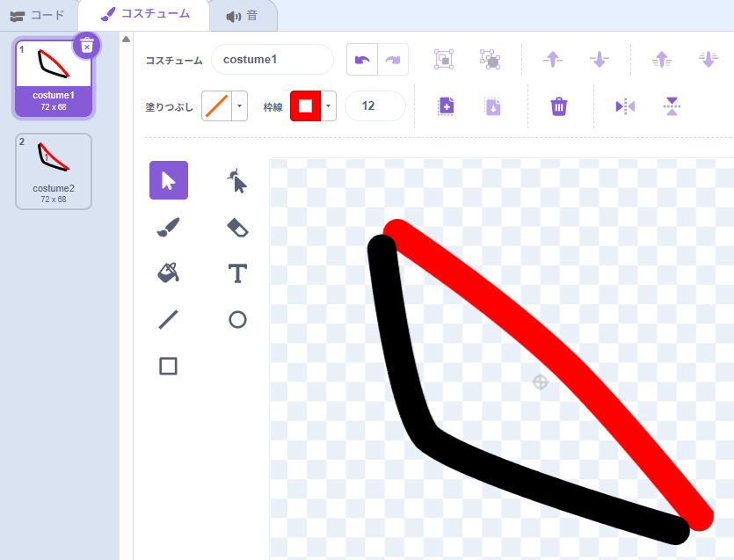734x560 pixels.
Task: Select the Reshape tool
Action: [237, 181]
